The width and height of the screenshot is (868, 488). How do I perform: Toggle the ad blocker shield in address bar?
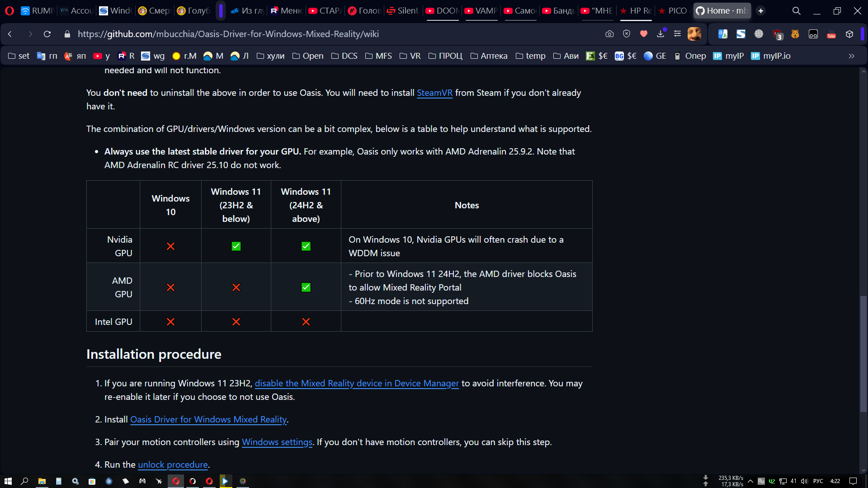tap(627, 34)
